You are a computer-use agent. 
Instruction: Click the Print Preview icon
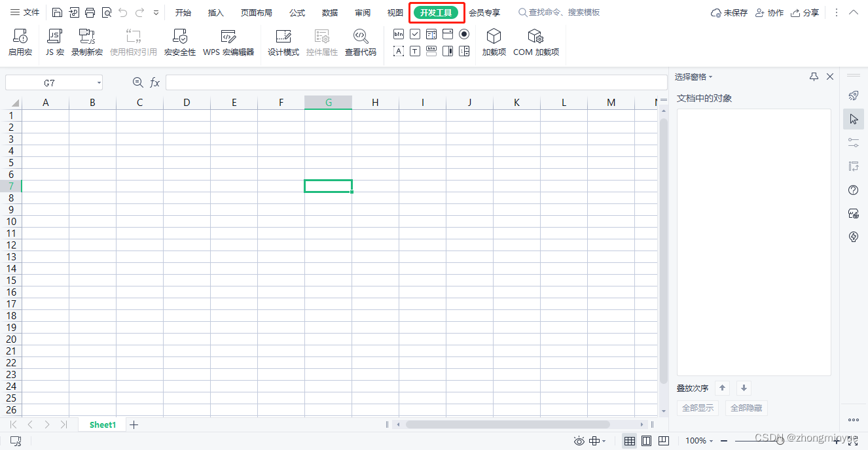pyautogui.click(x=107, y=12)
